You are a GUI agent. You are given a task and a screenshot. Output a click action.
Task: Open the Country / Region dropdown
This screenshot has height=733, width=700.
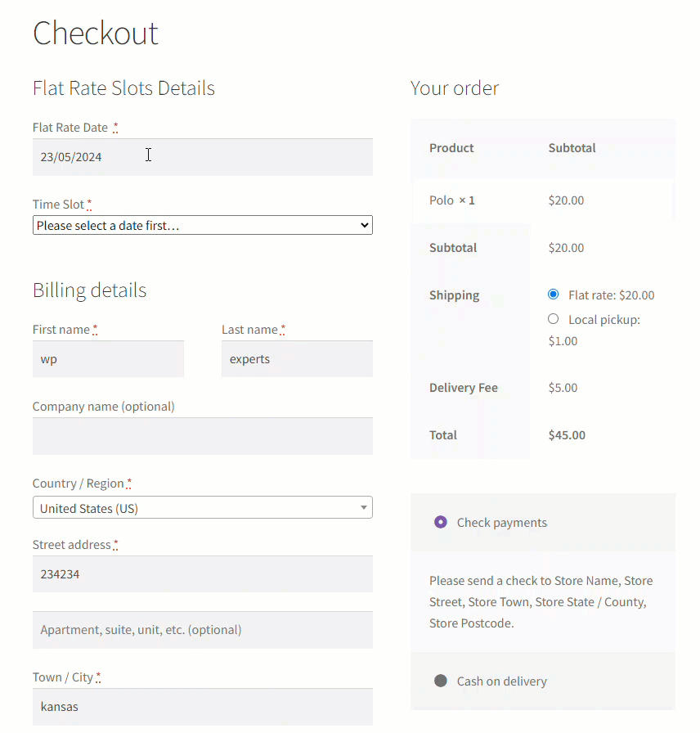[x=202, y=507]
